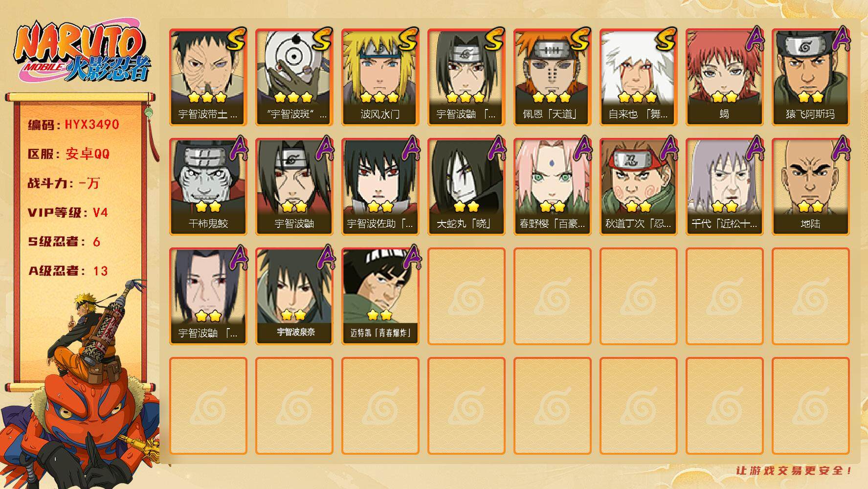Viewport: 868px width, 489px height.
Task: Select the 波风水门 ninja card
Action: [x=380, y=77]
